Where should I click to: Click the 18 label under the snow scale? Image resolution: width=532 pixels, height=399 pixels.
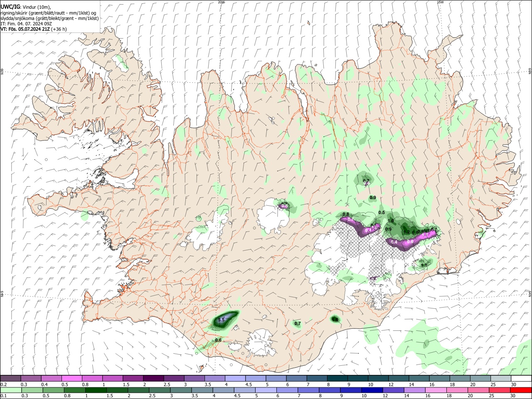[x=452, y=384]
